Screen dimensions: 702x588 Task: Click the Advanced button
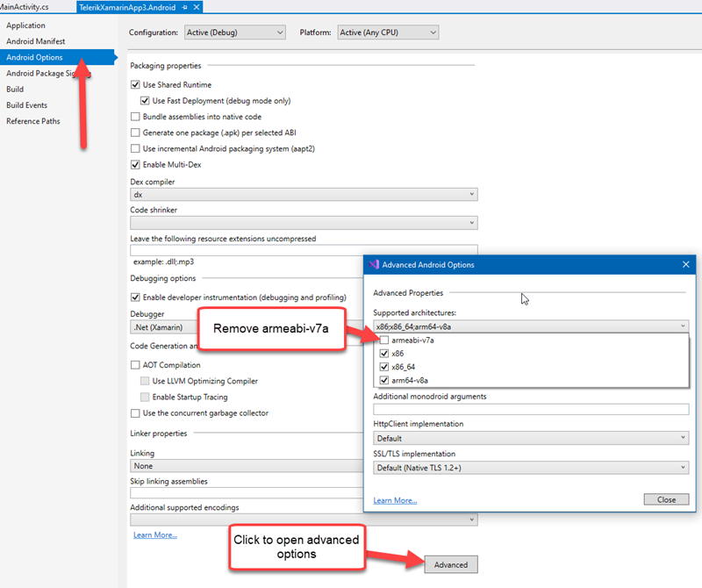451,564
